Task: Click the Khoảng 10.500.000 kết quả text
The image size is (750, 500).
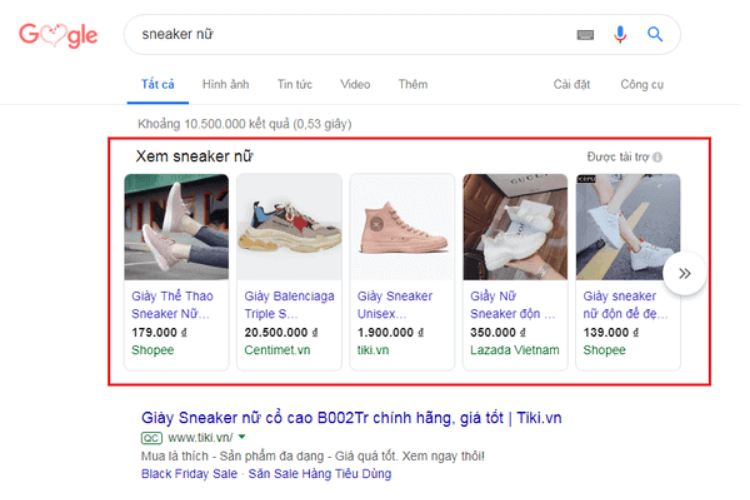Action: 244,124
